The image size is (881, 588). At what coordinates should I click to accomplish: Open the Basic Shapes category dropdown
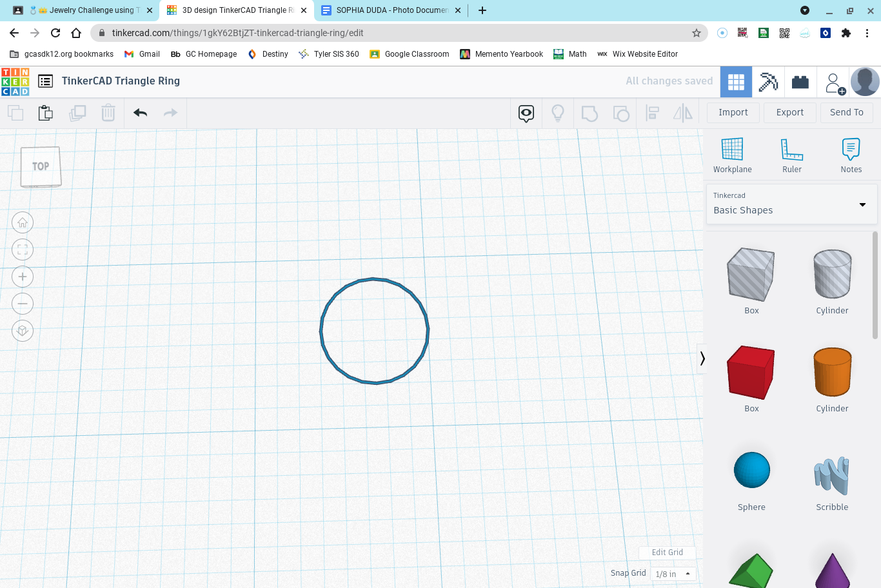click(x=791, y=204)
